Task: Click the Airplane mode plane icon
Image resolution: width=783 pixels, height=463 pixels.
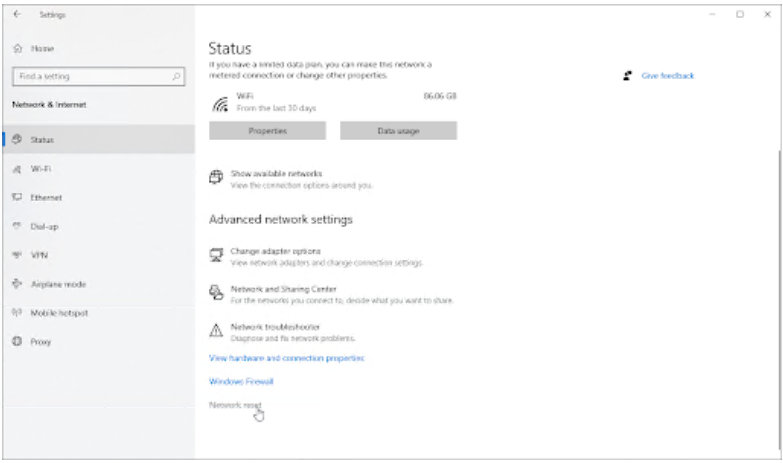Action: (17, 284)
